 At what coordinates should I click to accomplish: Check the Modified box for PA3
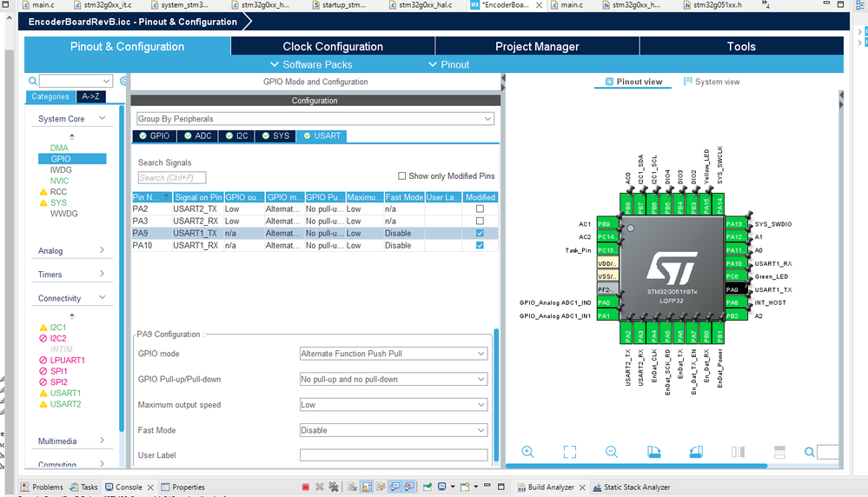(x=480, y=221)
